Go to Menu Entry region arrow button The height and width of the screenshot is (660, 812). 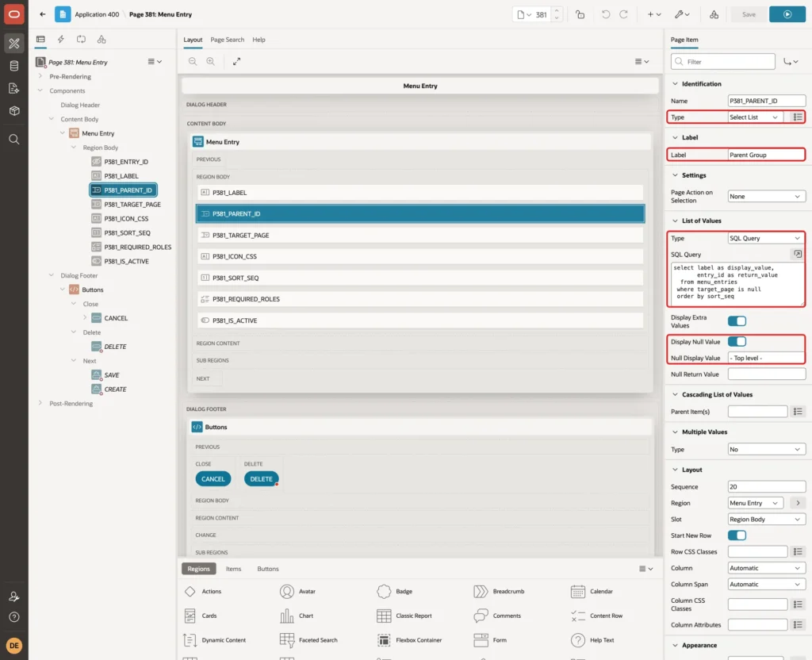coord(798,503)
